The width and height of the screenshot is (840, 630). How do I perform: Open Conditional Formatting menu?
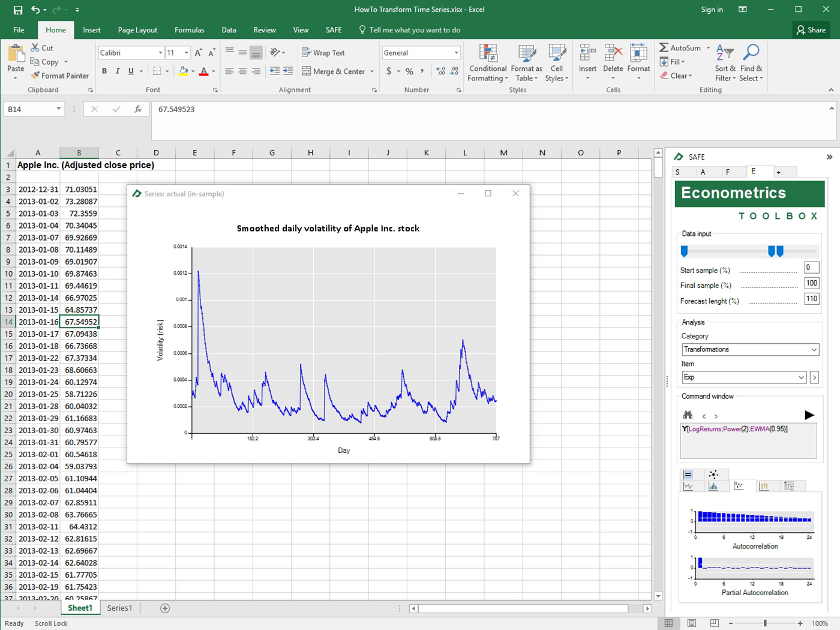click(488, 63)
